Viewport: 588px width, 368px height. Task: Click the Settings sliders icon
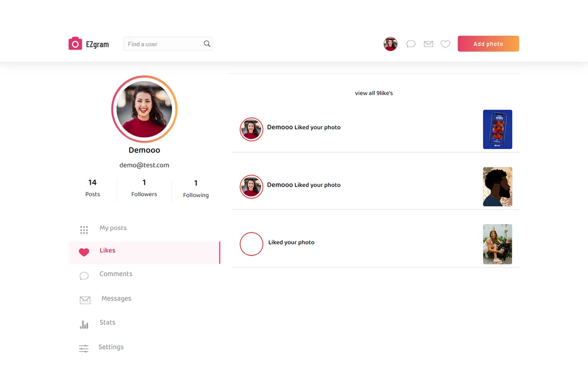click(84, 348)
